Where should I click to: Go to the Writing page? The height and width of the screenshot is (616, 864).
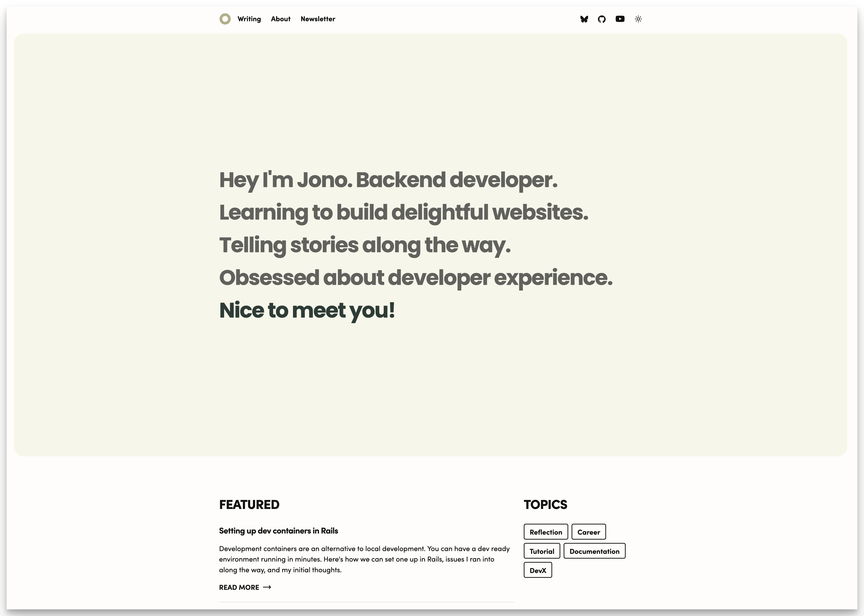249,19
